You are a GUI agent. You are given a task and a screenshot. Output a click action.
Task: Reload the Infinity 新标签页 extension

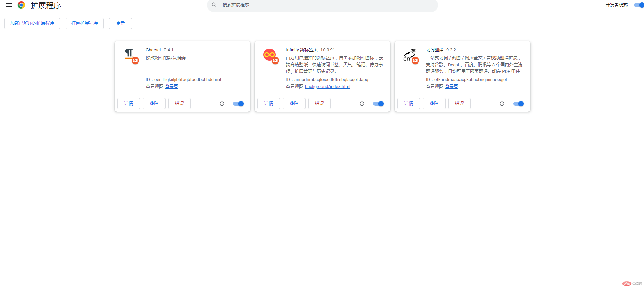pyautogui.click(x=362, y=104)
